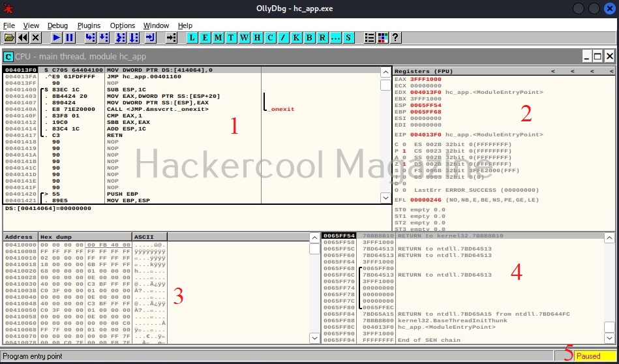The image size is (619, 364).
Task: Click dump pane scroll down arrow
Action: [x=314, y=338]
